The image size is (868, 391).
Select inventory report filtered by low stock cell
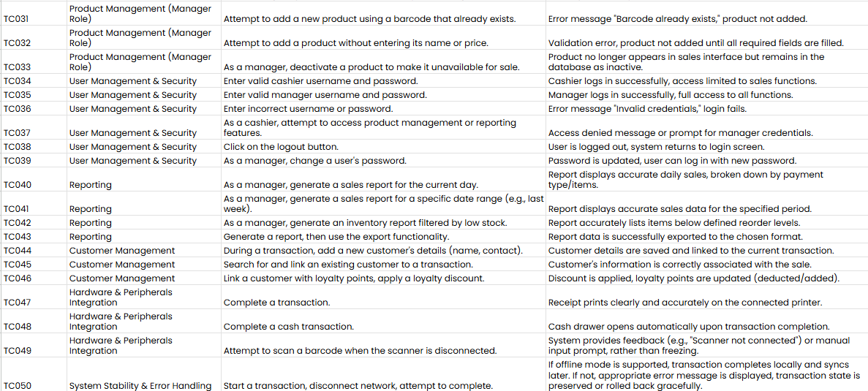pos(383,223)
